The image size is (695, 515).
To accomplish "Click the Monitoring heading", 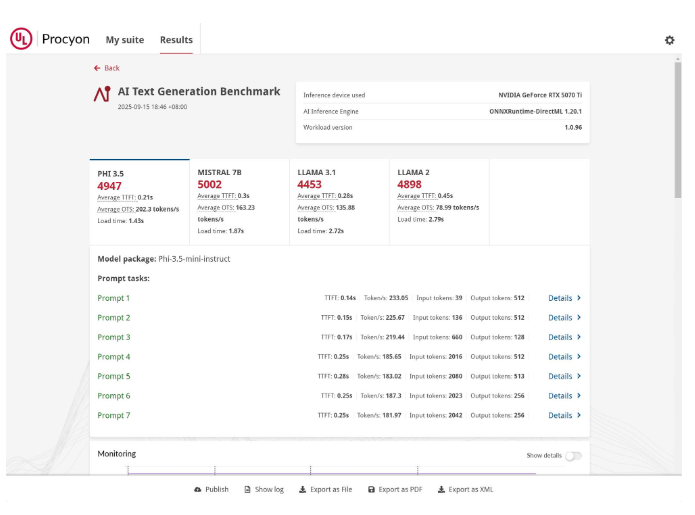I will click(x=117, y=453).
